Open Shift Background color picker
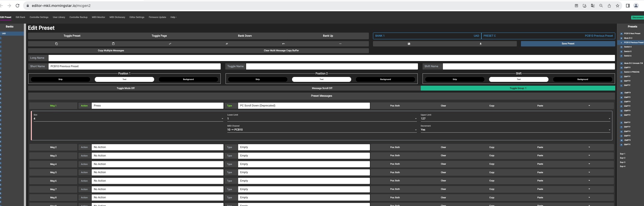644x206 pixels. (x=583, y=80)
